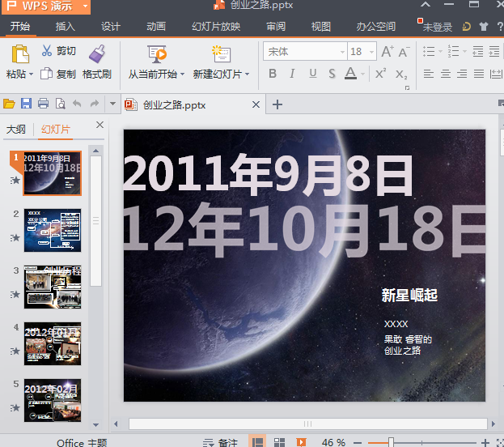The image size is (504, 447).
Task: Align text right
Action: coord(462,74)
